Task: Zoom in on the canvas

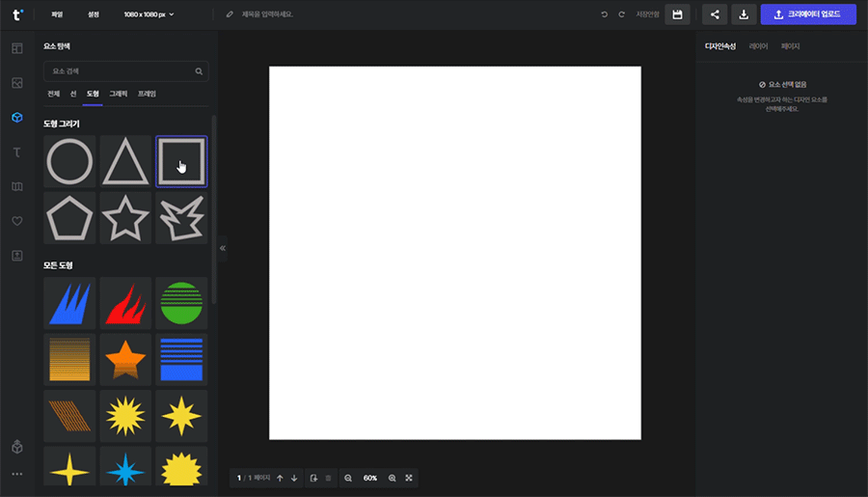Action: 392,478
